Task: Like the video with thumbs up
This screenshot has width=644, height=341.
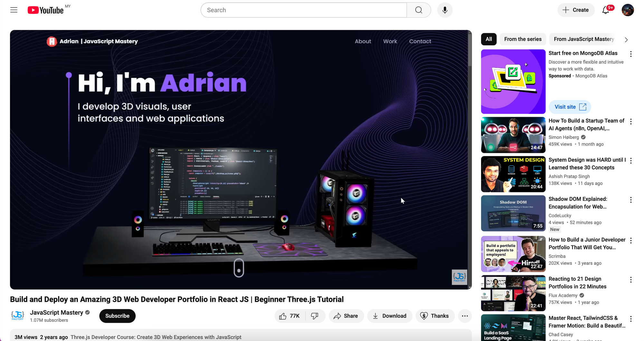Action: [x=289, y=316]
